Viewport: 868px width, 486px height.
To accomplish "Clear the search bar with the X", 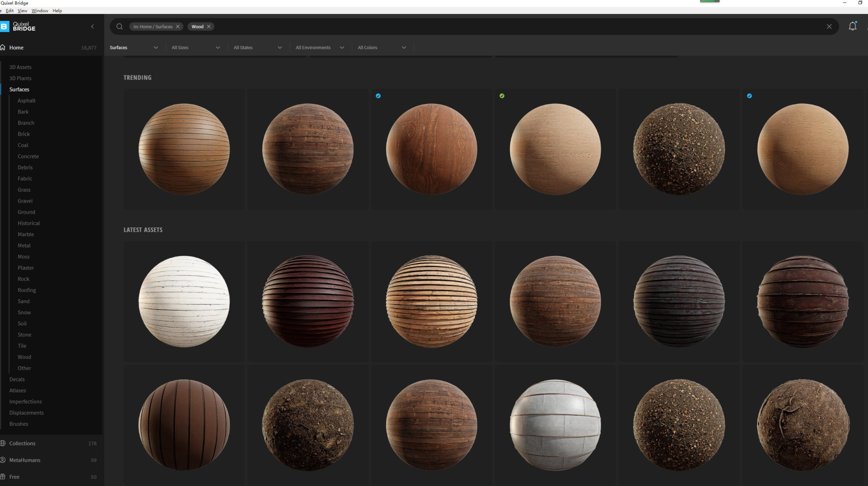I will click(x=829, y=26).
